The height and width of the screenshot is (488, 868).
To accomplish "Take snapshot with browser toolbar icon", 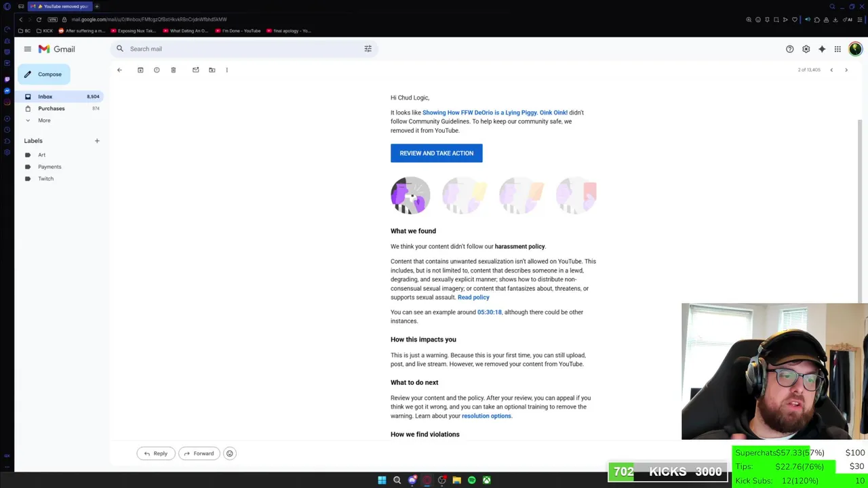I will tap(776, 20).
